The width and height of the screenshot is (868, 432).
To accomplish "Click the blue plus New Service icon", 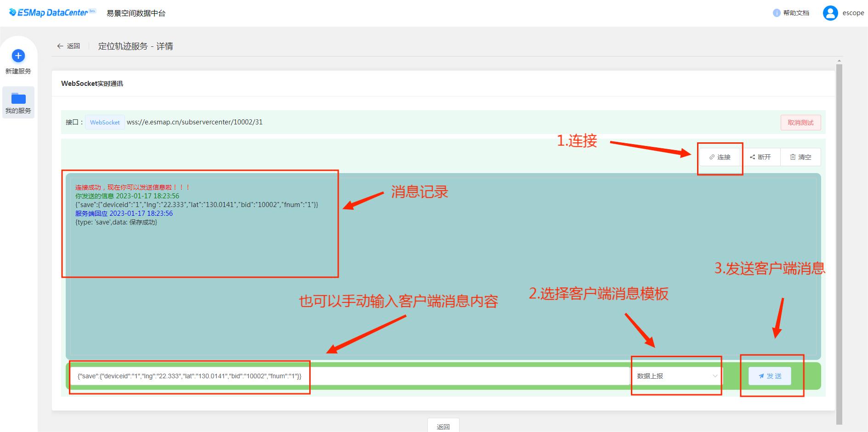I will [x=18, y=56].
